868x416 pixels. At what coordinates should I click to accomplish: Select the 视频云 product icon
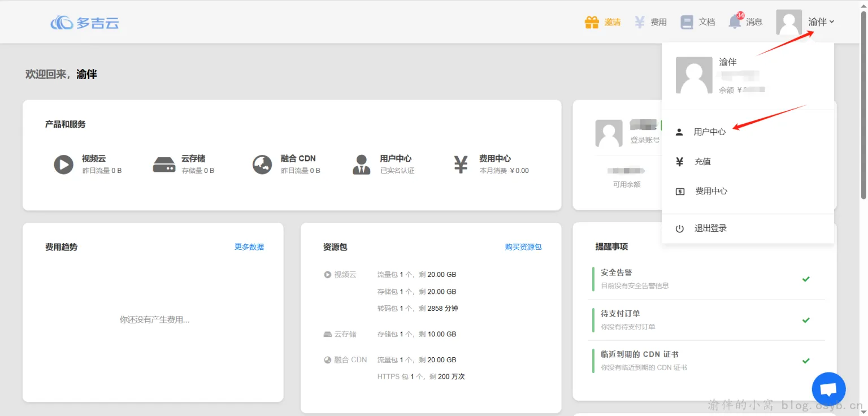[63, 164]
